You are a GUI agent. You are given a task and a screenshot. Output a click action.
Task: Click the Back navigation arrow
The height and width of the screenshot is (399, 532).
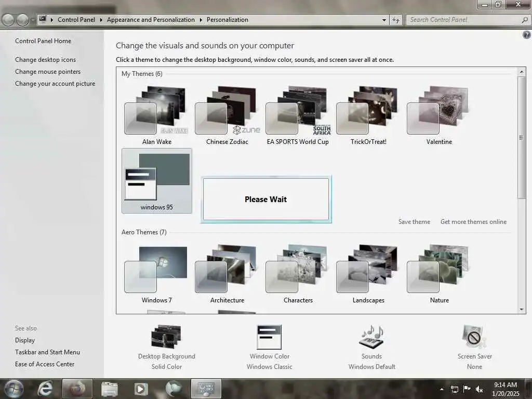click(8, 20)
